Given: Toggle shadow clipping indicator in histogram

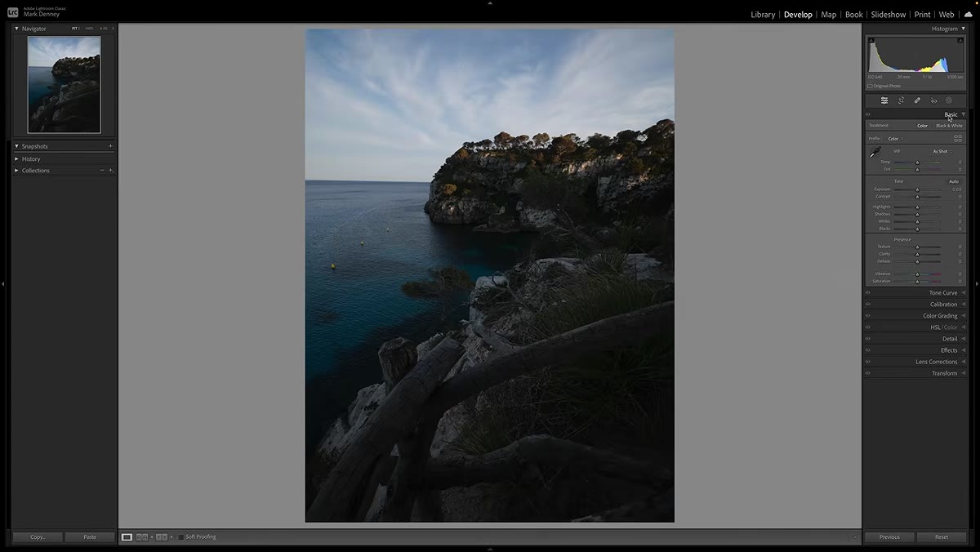Looking at the screenshot, I should 870,38.
